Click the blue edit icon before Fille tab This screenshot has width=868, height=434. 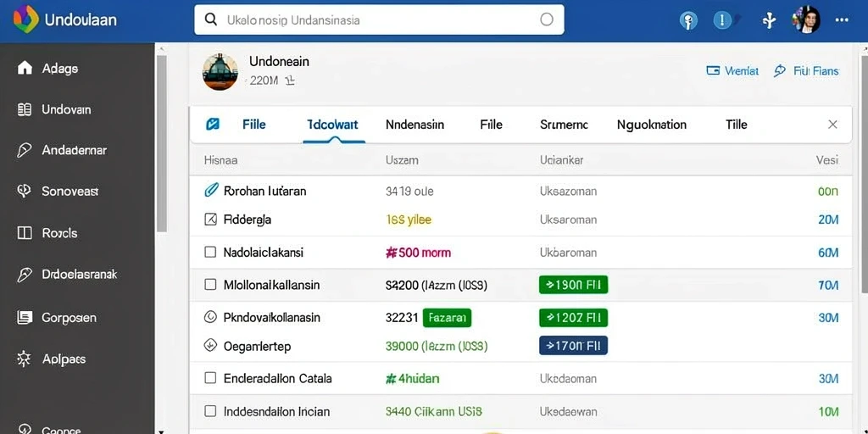pyautogui.click(x=212, y=124)
